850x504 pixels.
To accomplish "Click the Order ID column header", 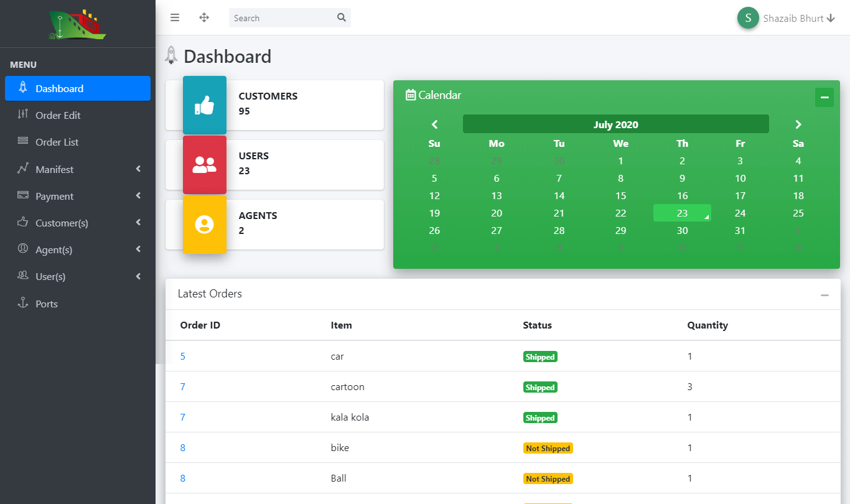I will click(200, 325).
